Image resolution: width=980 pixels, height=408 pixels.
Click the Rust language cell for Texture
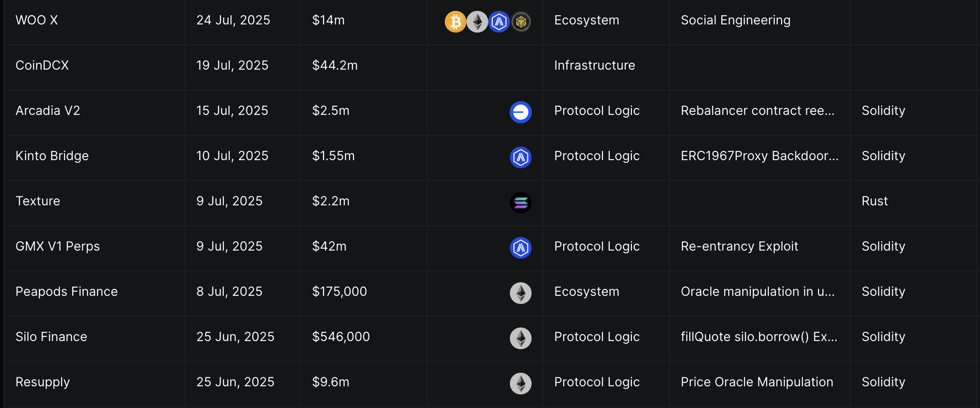(x=875, y=201)
